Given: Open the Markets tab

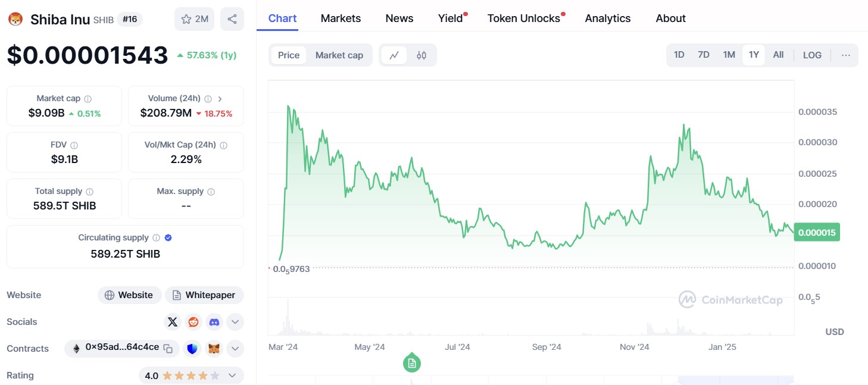Looking at the screenshot, I should [341, 18].
